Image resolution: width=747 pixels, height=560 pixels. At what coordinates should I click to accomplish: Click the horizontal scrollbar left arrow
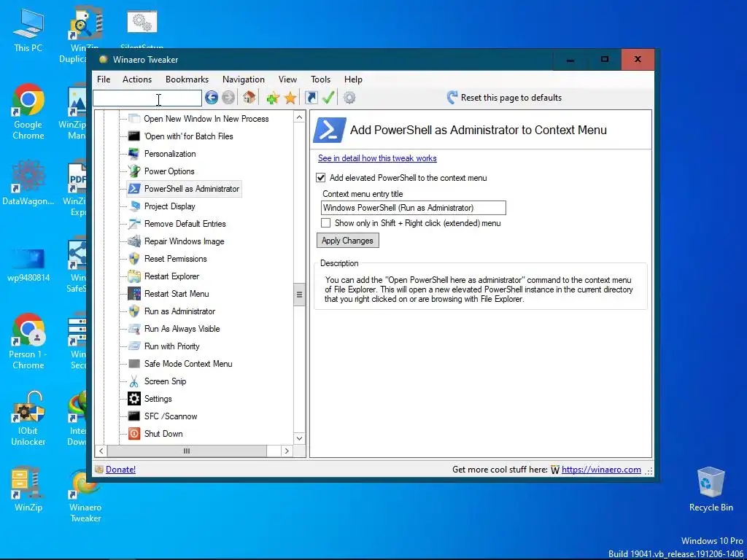click(101, 451)
